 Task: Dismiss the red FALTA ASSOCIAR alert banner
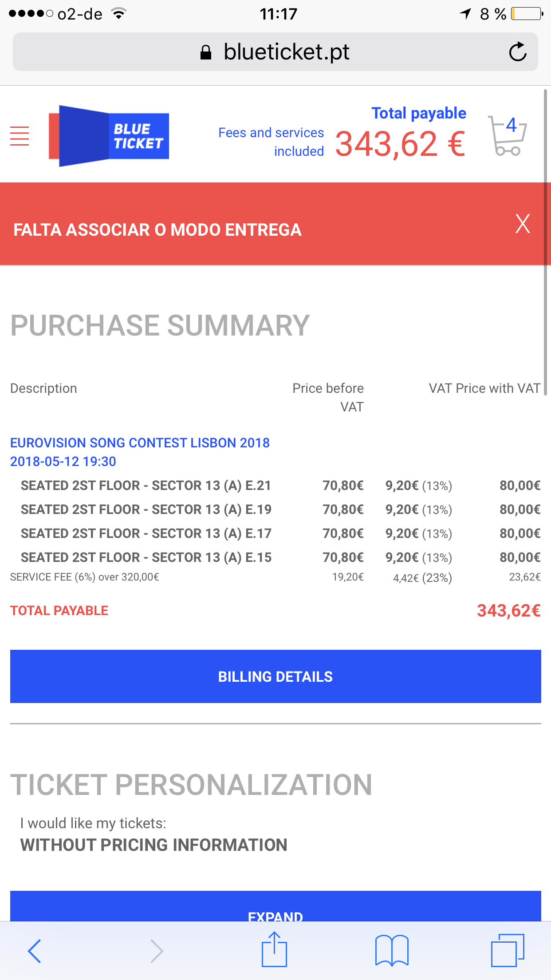coord(523,224)
